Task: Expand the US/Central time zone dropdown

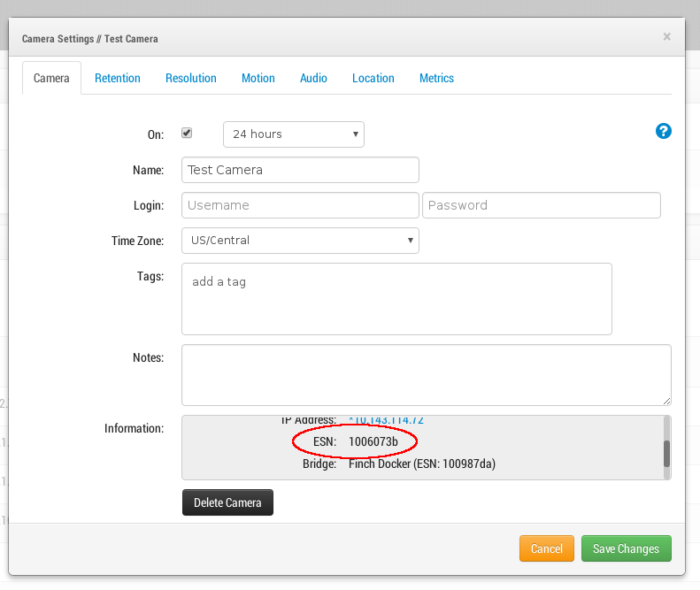Action: (300, 241)
